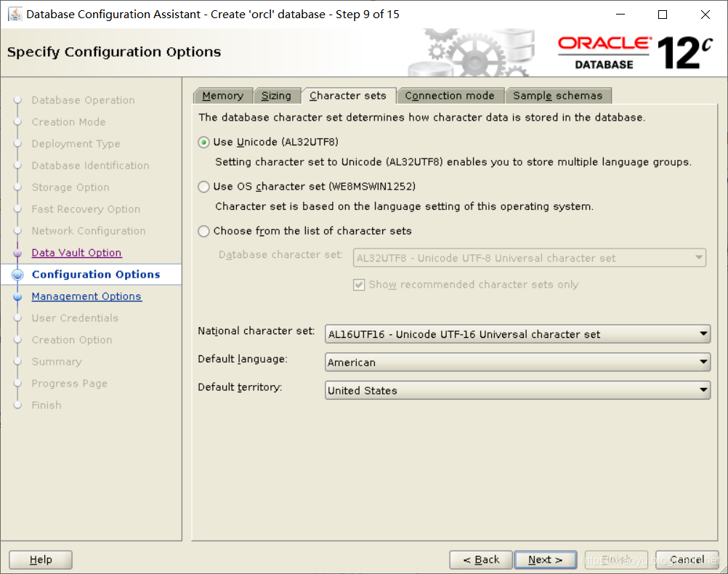Image resolution: width=728 pixels, height=574 pixels.
Task: Click the Fast Recovery Option step
Action: pyautogui.click(x=86, y=209)
